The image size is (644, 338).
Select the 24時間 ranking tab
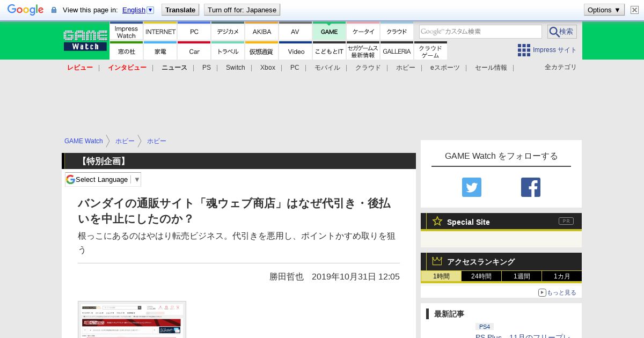[x=481, y=276]
